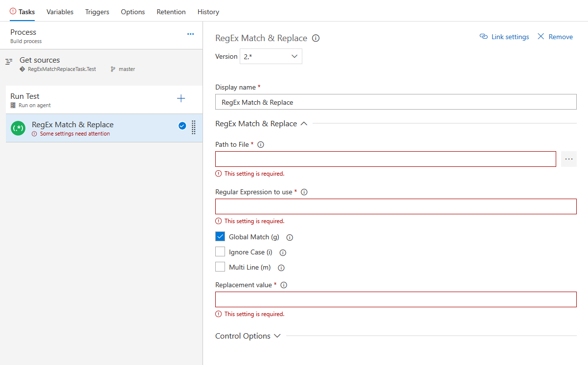This screenshot has width=588, height=365.
Task: Switch to the Variables tab
Action: pos(60,12)
